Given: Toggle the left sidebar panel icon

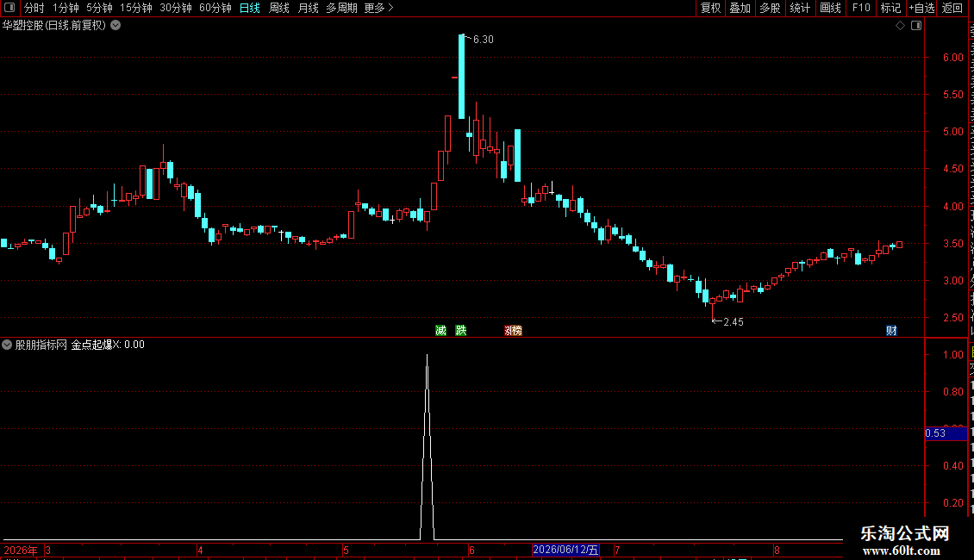Looking at the screenshot, I should (9, 8).
